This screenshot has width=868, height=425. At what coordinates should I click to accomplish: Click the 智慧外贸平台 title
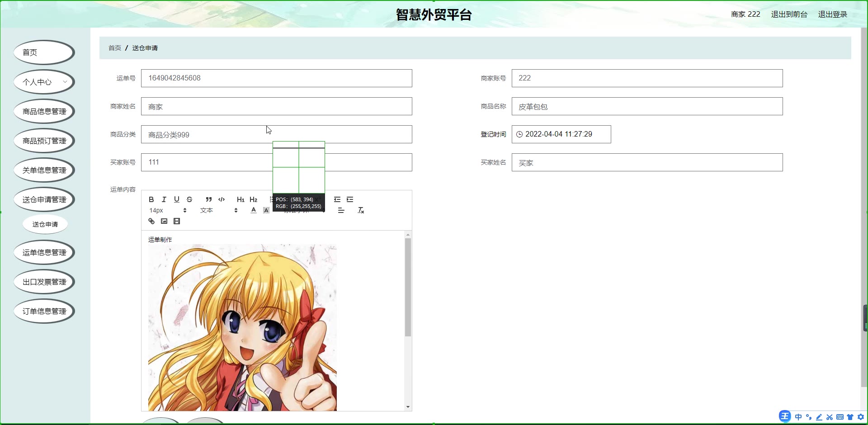point(434,14)
